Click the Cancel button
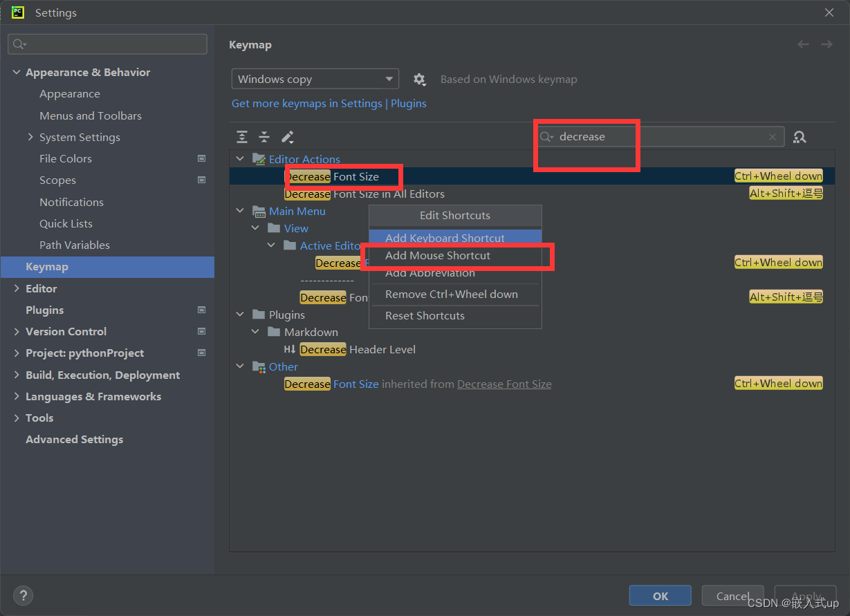This screenshot has width=850, height=616. (733, 596)
